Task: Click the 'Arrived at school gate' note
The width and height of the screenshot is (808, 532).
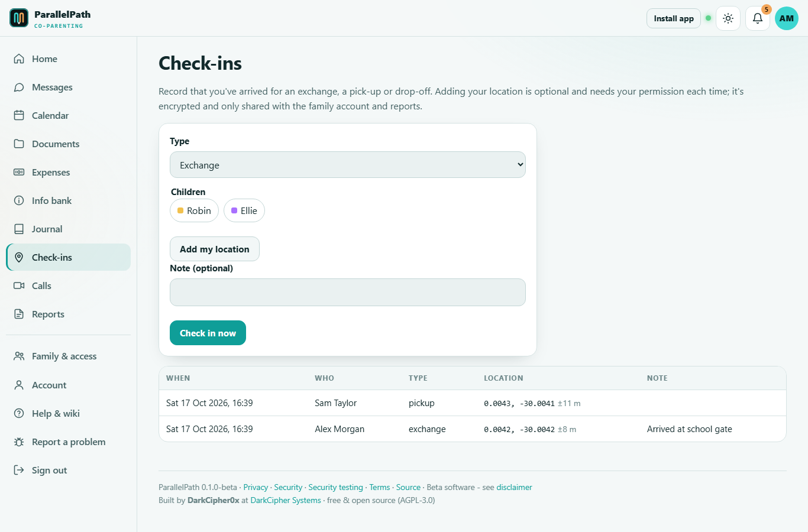Action: pos(689,429)
